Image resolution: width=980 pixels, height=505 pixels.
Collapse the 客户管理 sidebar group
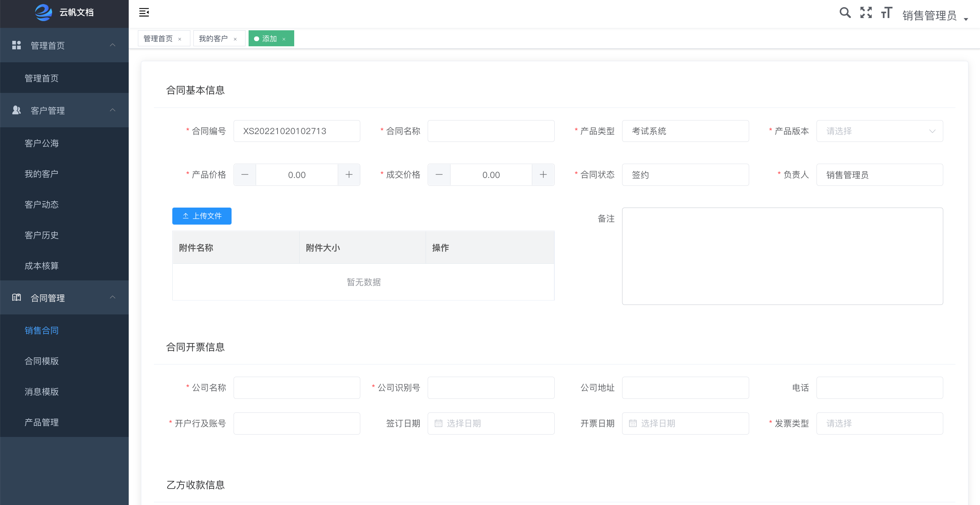click(x=113, y=110)
